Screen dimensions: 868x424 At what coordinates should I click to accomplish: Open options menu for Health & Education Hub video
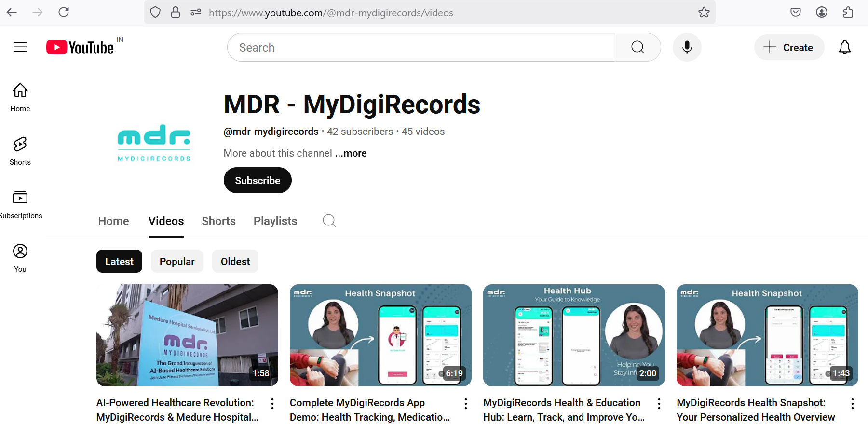(x=659, y=404)
